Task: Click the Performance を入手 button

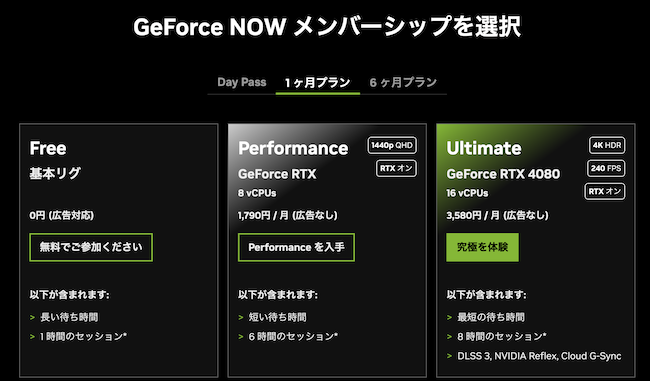Action: [296, 248]
